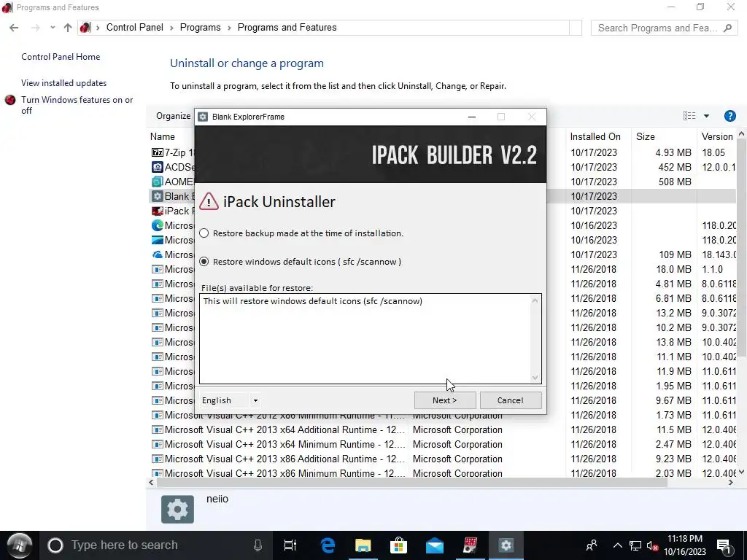Open the Organize menu
The width and height of the screenshot is (747, 560).
click(x=174, y=116)
